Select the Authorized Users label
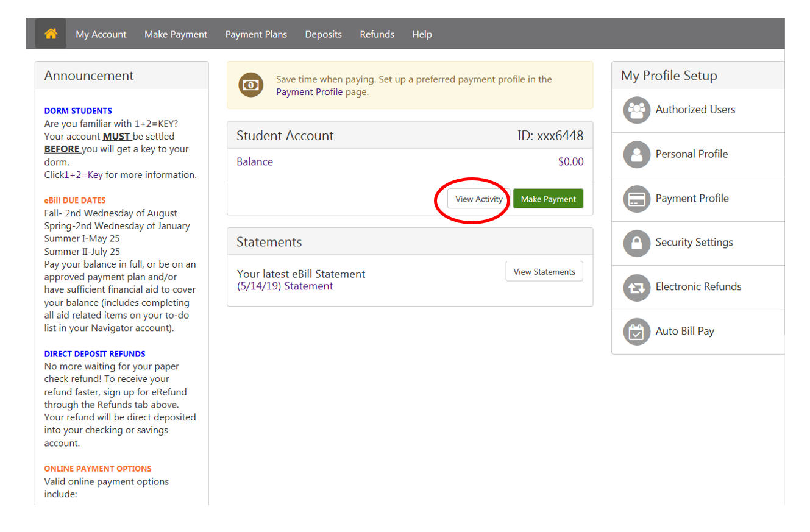This screenshot has width=810, height=532. click(x=695, y=110)
